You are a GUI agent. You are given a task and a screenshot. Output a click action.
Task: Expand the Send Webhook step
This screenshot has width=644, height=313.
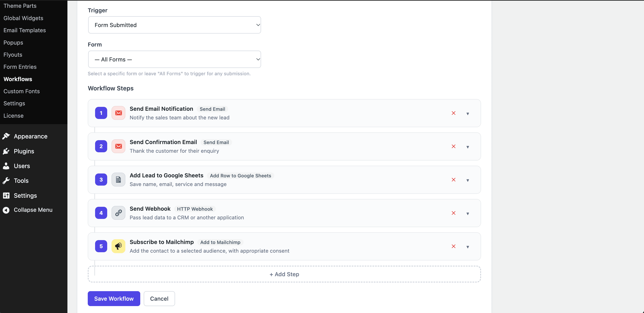point(467,213)
